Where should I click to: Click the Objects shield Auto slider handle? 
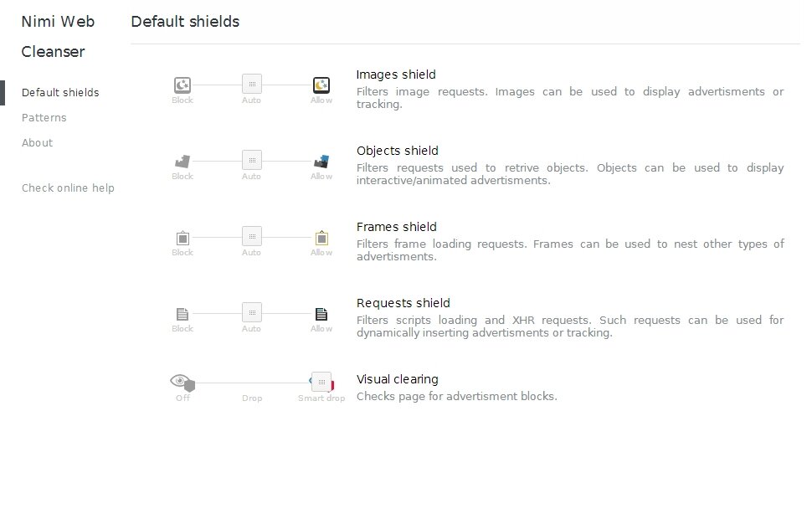[252, 160]
